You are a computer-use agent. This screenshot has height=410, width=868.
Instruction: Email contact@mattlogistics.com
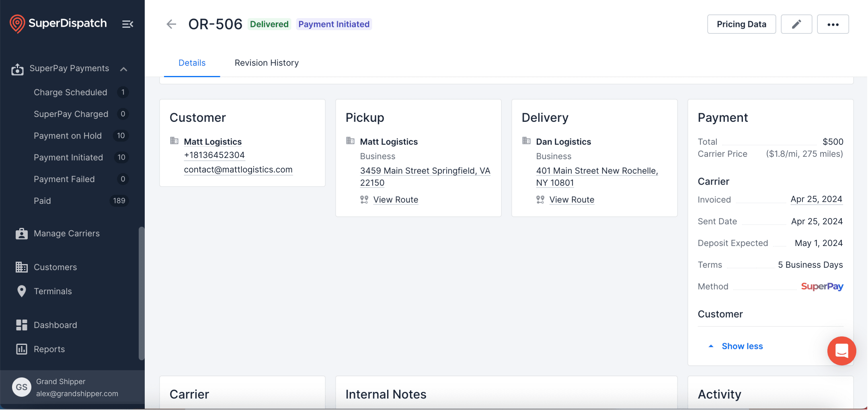[238, 169]
